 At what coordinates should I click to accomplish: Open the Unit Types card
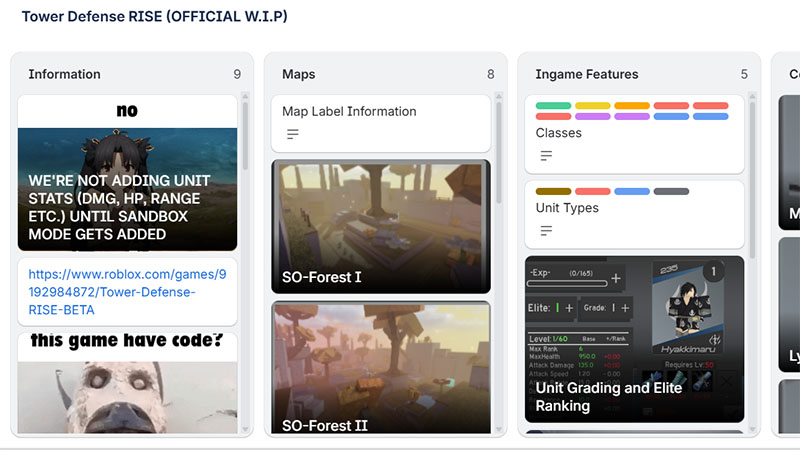(x=634, y=215)
